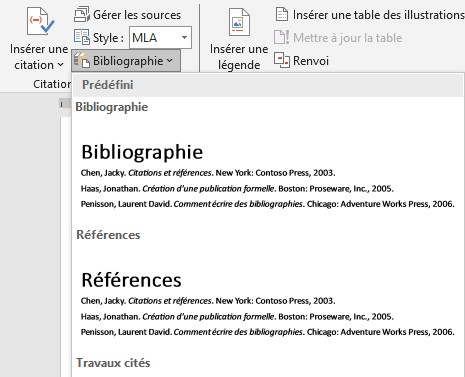Click the Mettre à jour la table icon
Image resolution: width=465 pixels, height=377 pixels.
282,37
